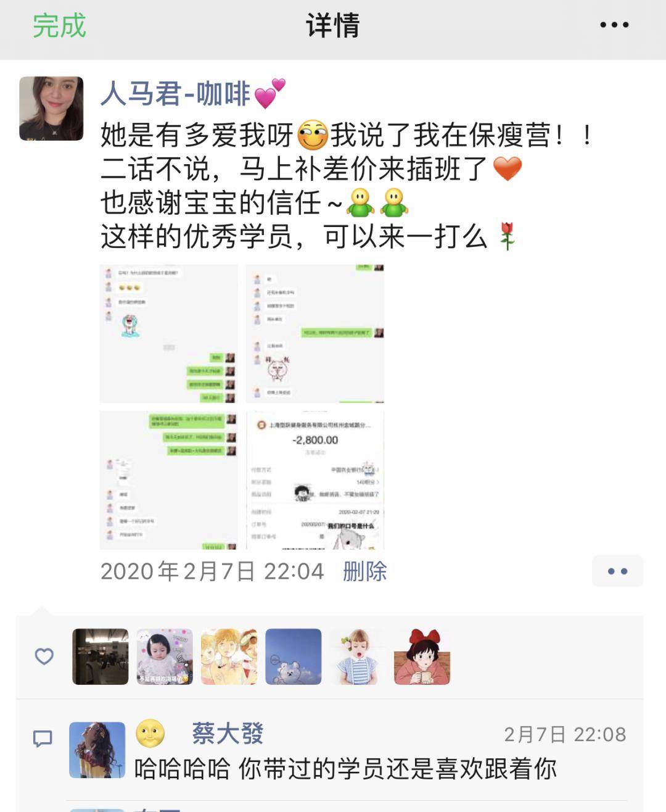
Task: Delete the post via 删除 link
Action: point(365,571)
